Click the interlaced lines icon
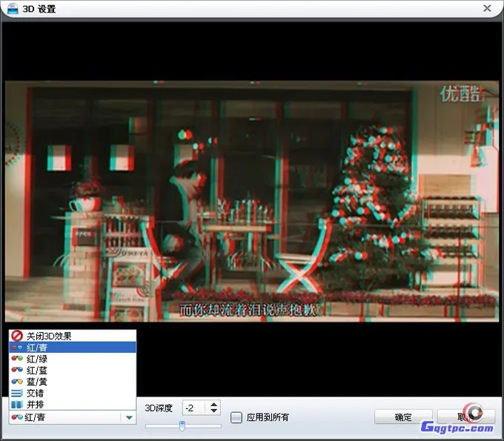Image resolution: width=504 pixels, height=441 pixels. pos(17,393)
